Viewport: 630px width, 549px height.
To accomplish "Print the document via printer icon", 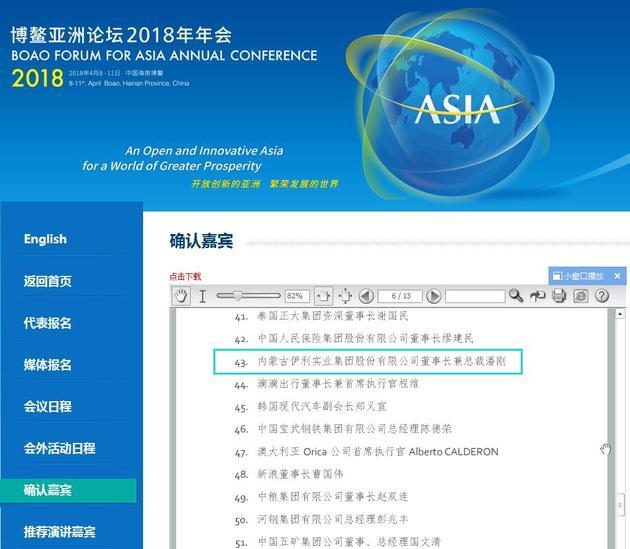I will pos(559,296).
